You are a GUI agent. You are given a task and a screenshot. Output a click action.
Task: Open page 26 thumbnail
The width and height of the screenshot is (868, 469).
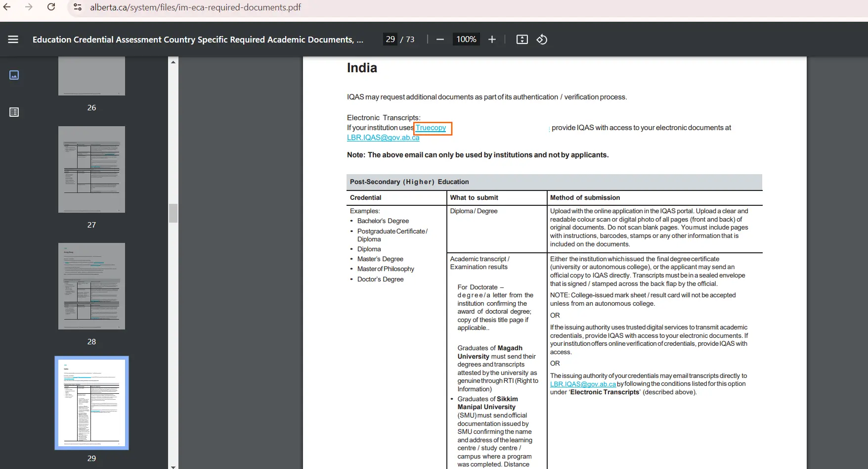(91, 76)
